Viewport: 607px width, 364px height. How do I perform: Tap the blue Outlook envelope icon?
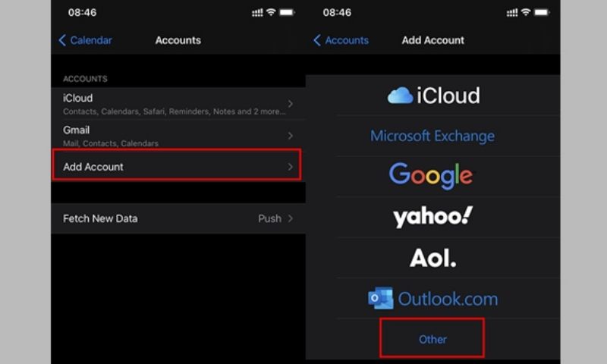[x=380, y=298]
